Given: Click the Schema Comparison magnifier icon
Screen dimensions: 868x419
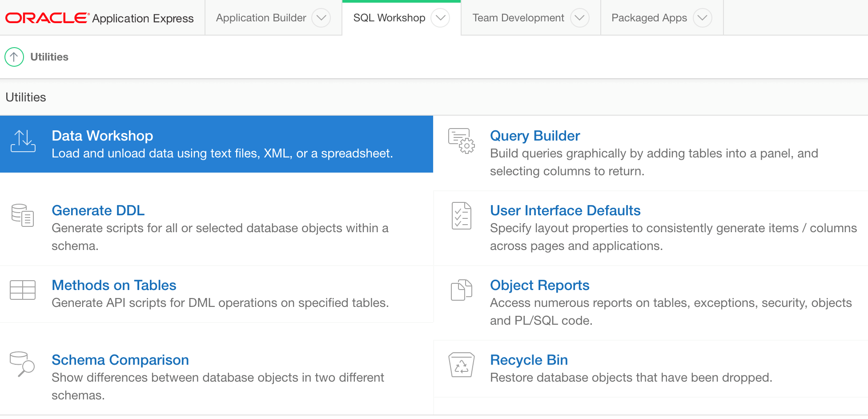Looking at the screenshot, I should 22,364.
